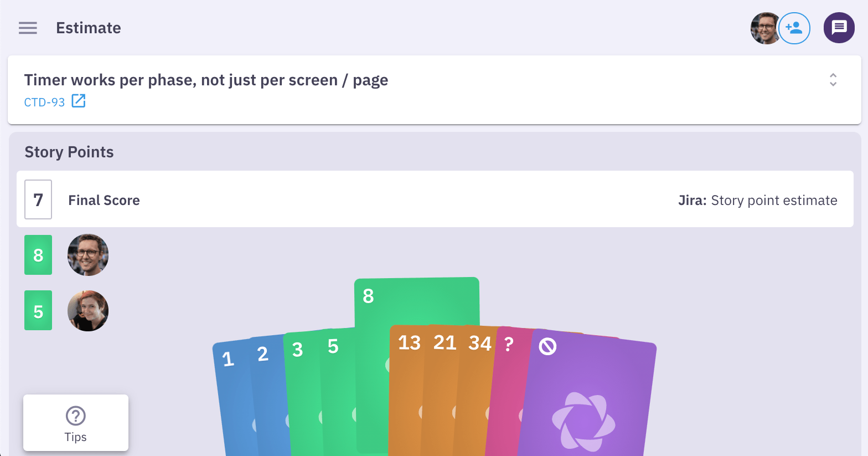Click the Final Score value box
This screenshot has height=456, width=868.
[x=38, y=199]
